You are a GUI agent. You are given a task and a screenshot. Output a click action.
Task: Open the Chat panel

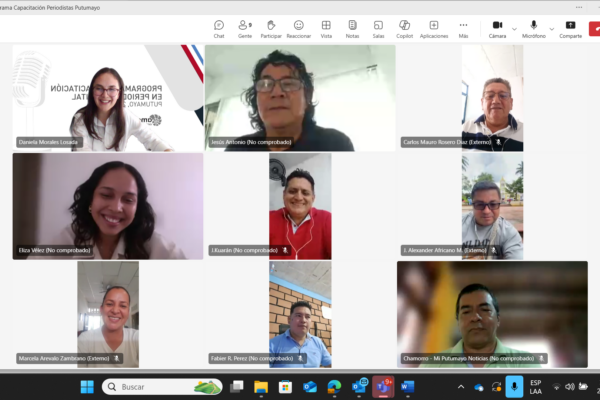pos(219,28)
